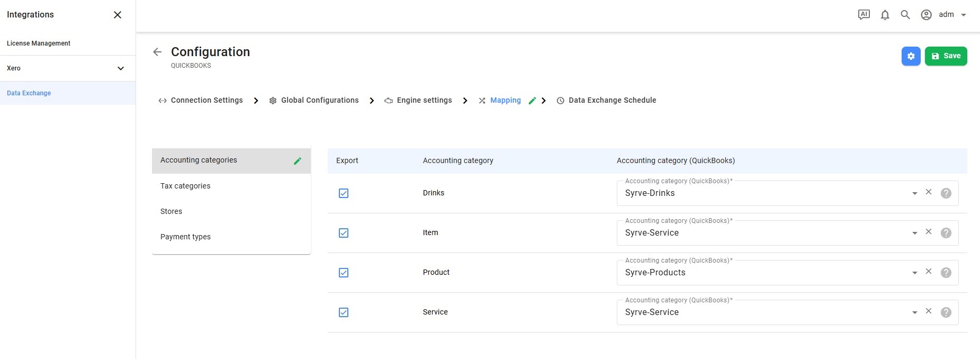Viewport: 980px width, 359px height.
Task: Click the connection arrows icon before Connection Settings
Action: pos(163,101)
